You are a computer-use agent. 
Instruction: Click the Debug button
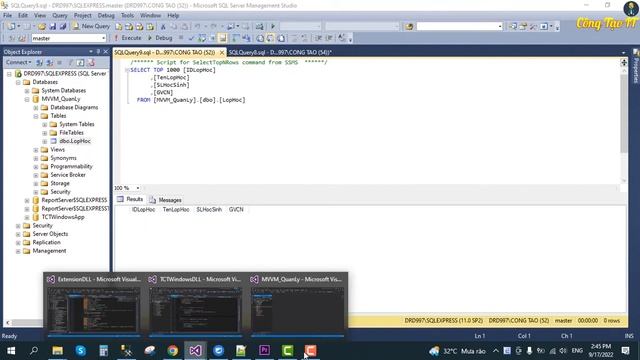(160, 38)
